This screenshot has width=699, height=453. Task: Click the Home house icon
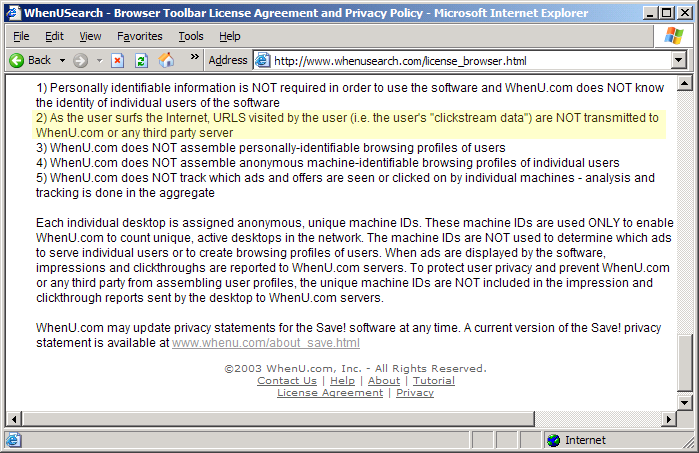pyautogui.click(x=166, y=60)
